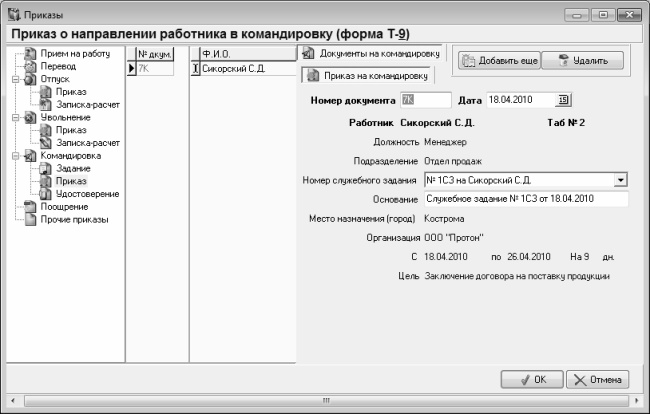Confirm with the OK button
650x414 pixels.
pos(530,380)
